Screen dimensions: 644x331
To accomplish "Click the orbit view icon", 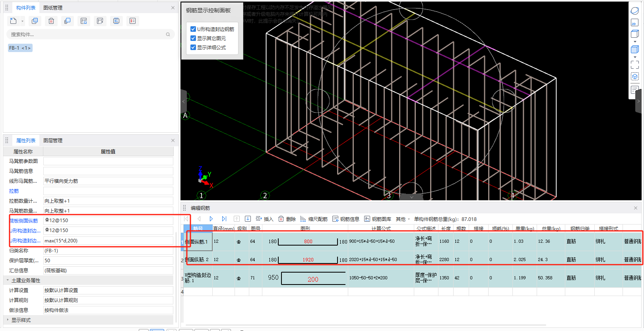I will click(635, 11).
